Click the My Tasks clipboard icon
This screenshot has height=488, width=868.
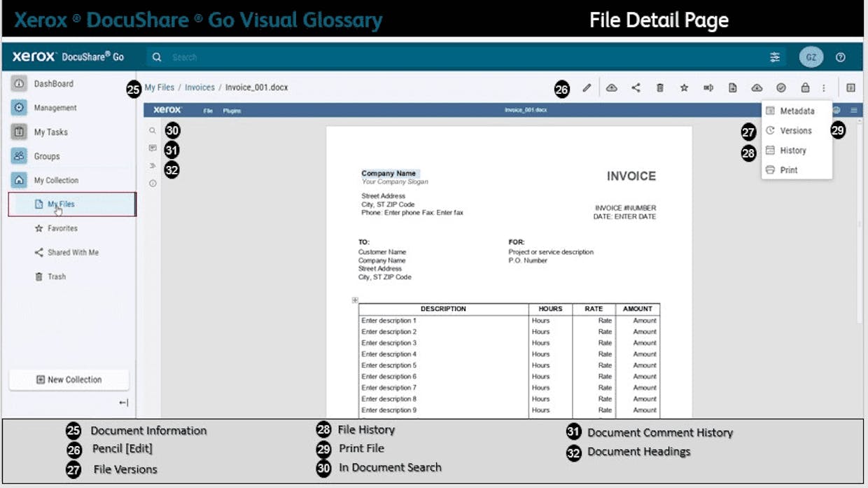click(x=20, y=132)
